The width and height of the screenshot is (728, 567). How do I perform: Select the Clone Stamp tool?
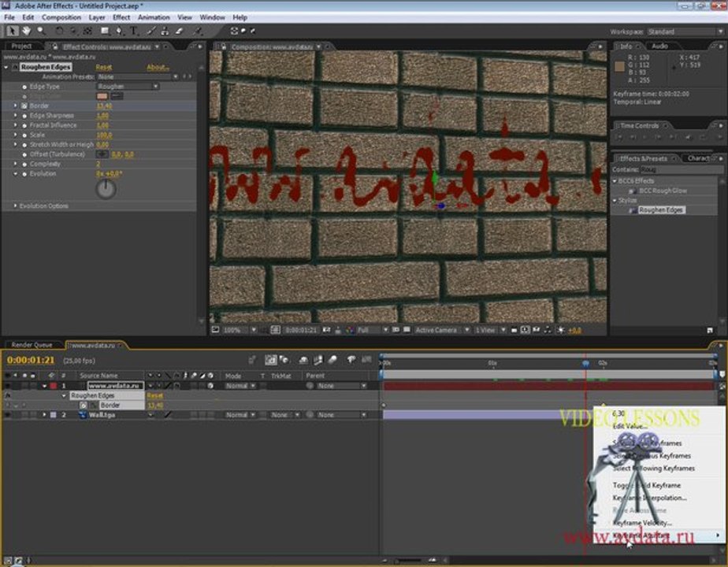click(165, 31)
